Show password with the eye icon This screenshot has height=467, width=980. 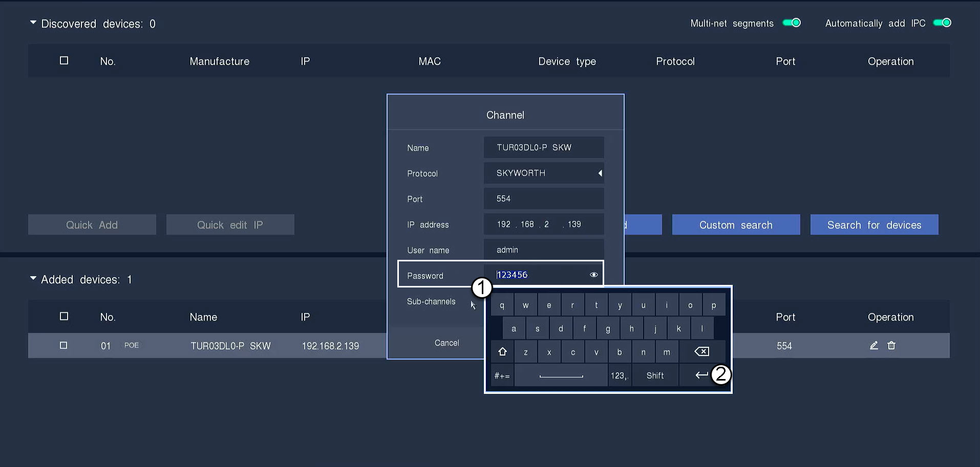(593, 275)
